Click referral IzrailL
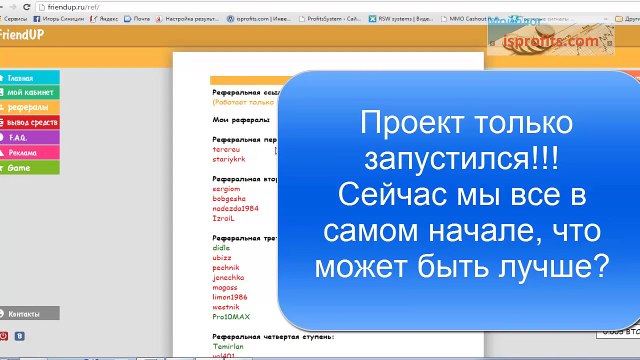This screenshot has width=640, height=360. (223, 218)
